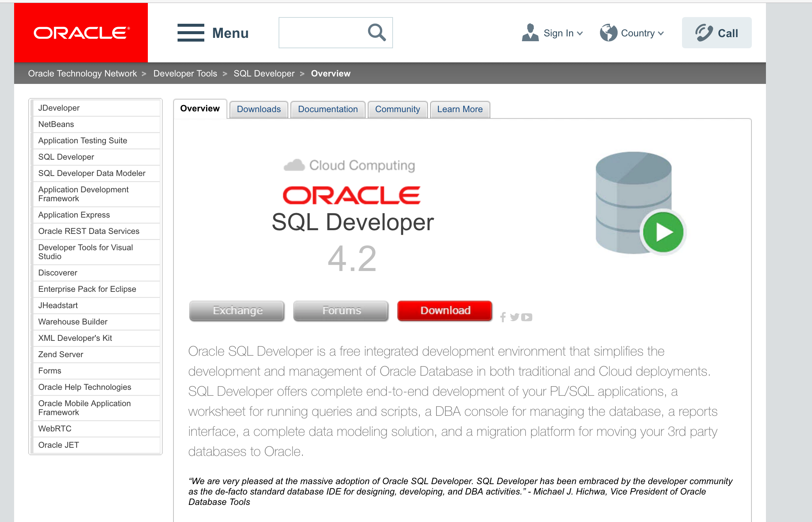Open the Documentation tab
Screen dimensions: 812x522
328,109
